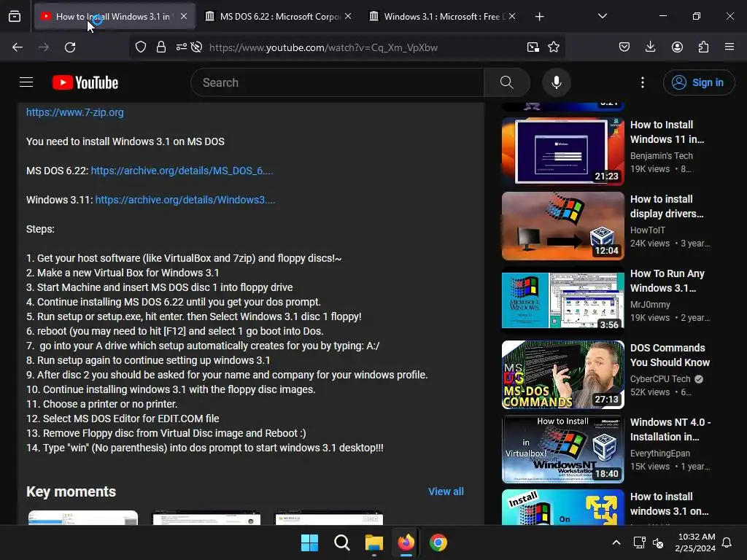View site security lock information

[161, 47]
